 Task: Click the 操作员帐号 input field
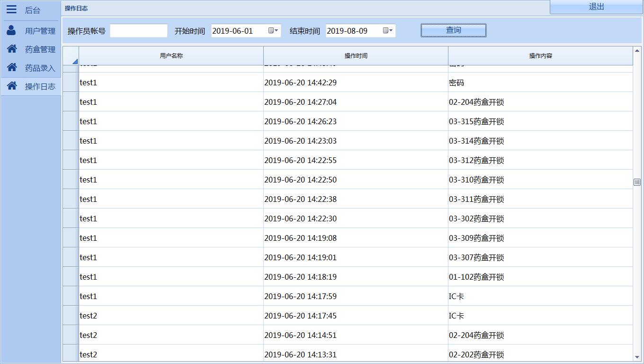tap(139, 31)
